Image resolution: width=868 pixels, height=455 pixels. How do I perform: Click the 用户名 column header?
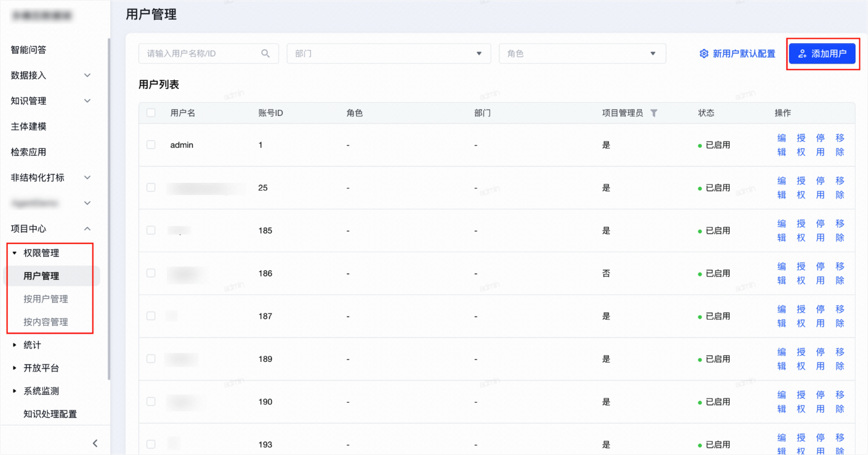[x=182, y=113]
